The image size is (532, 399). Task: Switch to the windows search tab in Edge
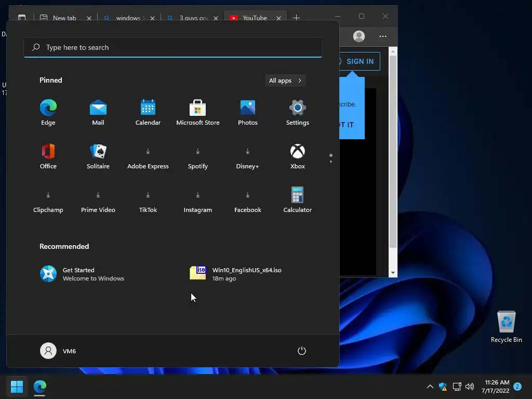(128, 18)
